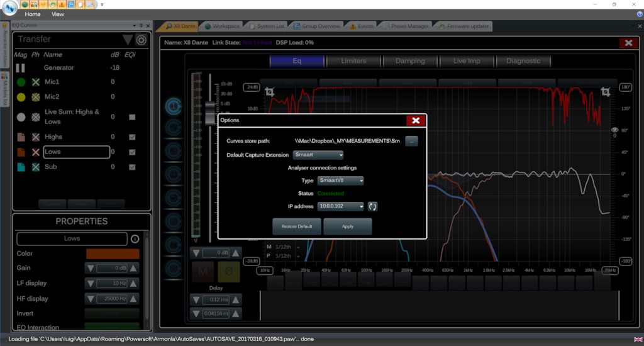Click the right crop icon on graph
This screenshot has width=644, height=346.
[606, 92]
